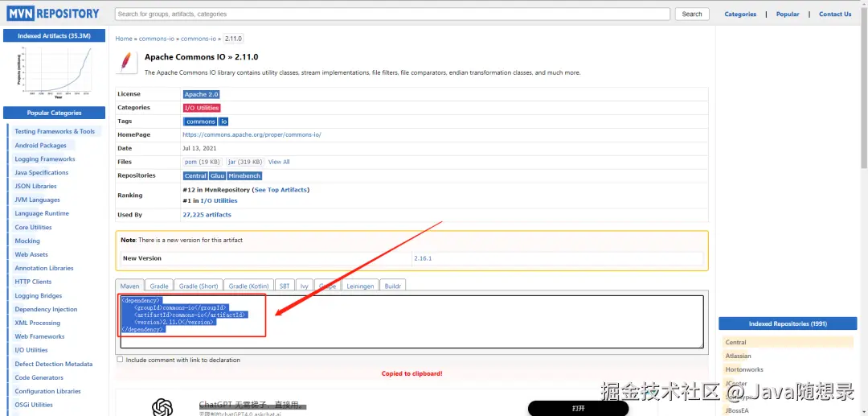Click the MVN Repository logo
This screenshot has width=868, height=416.
[x=54, y=14]
